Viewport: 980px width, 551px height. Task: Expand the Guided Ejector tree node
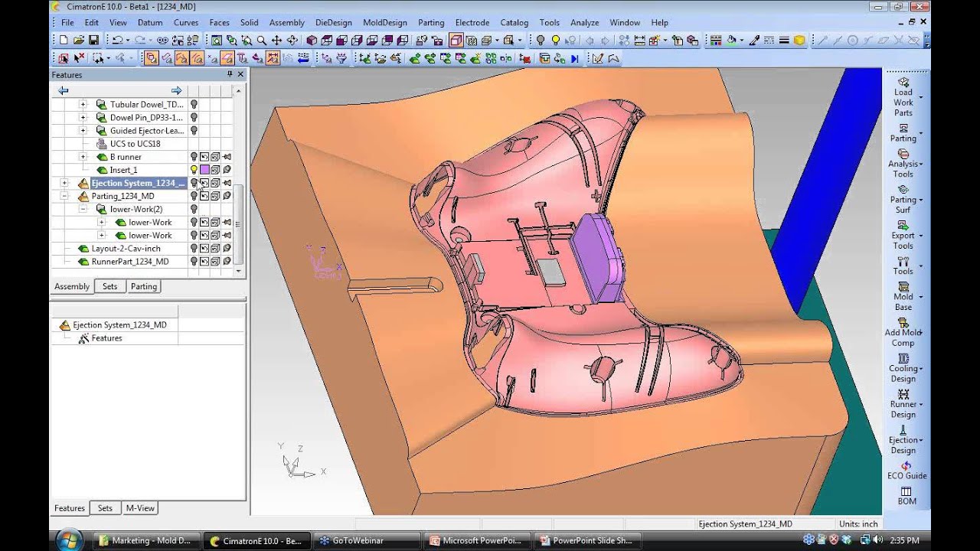tap(83, 131)
